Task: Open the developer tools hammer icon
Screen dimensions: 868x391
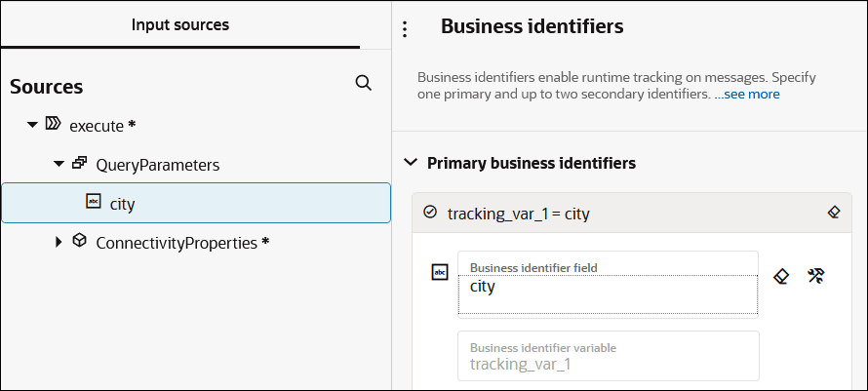Action: coord(816,276)
